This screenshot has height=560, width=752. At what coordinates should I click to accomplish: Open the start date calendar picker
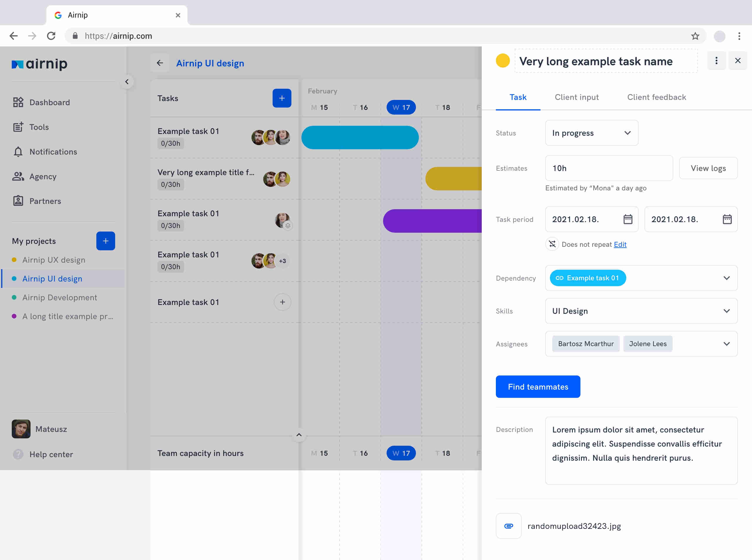[628, 219]
